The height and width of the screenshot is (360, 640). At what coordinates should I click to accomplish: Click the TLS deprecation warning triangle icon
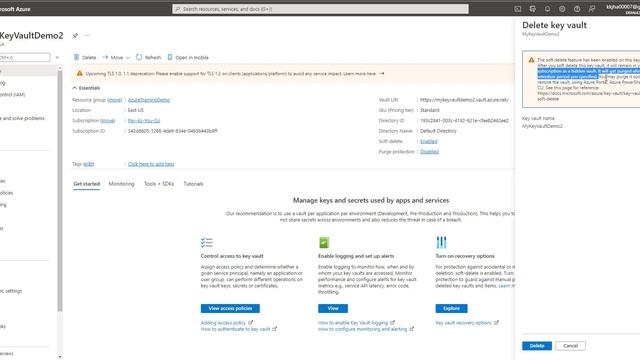click(x=80, y=73)
